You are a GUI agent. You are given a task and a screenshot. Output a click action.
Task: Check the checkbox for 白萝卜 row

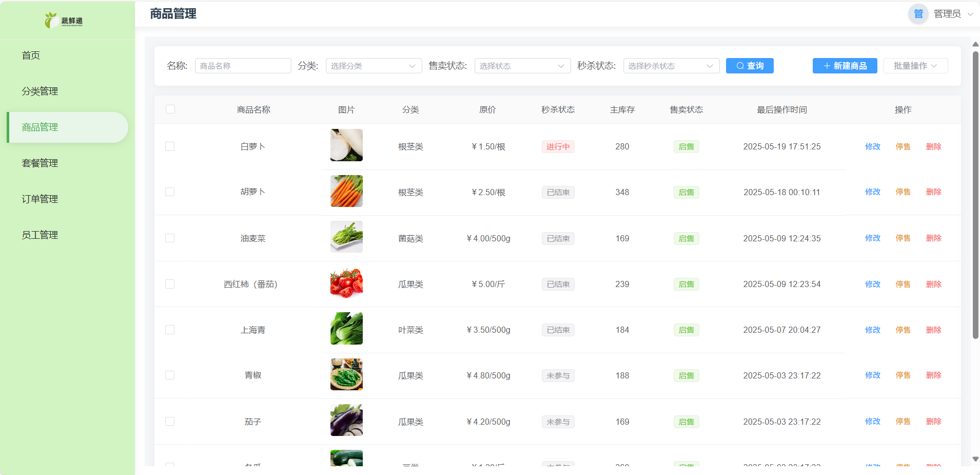point(170,146)
